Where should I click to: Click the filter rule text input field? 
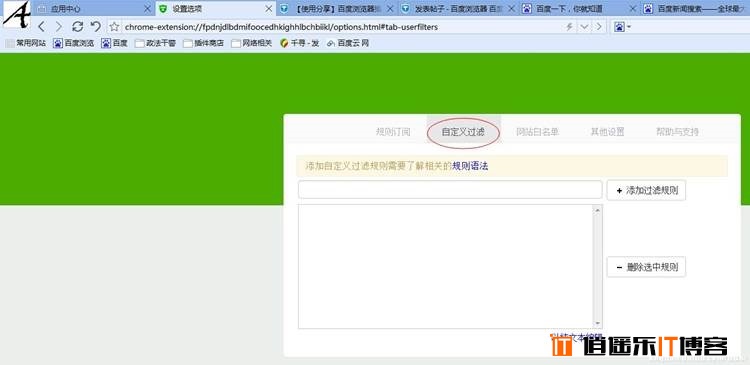(x=450, y=190)
